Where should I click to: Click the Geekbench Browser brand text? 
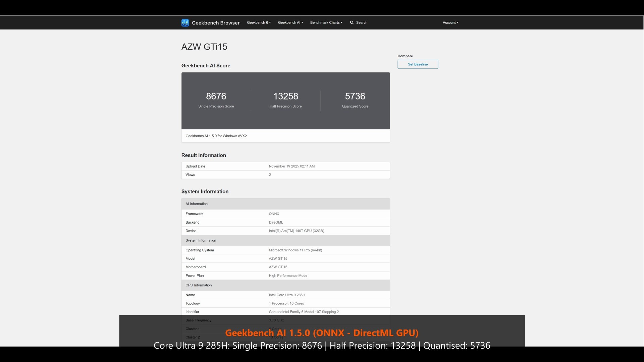click(x=216, y=23)
